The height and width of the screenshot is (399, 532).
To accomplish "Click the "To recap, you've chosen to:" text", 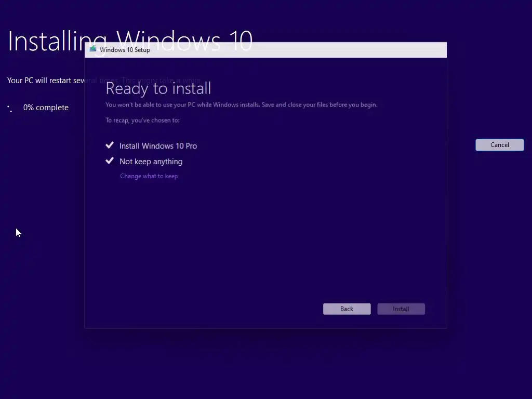I will [142, 120].
